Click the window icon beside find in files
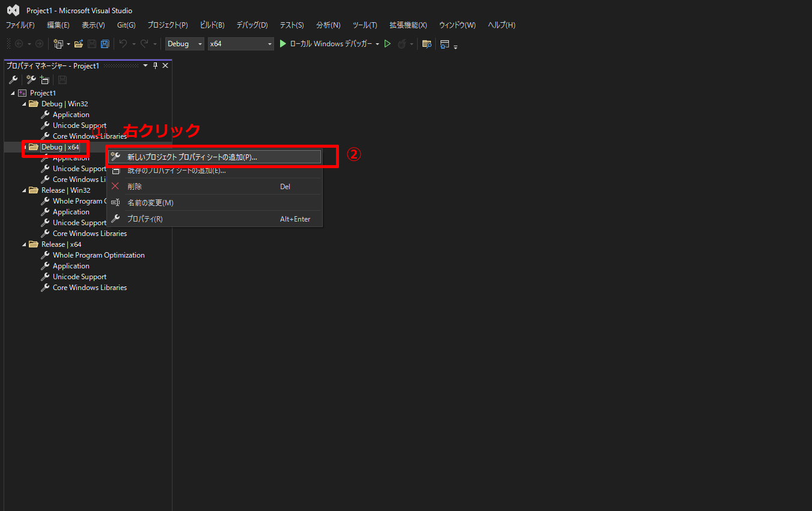The image size is (812, 511). coord(445,44)
